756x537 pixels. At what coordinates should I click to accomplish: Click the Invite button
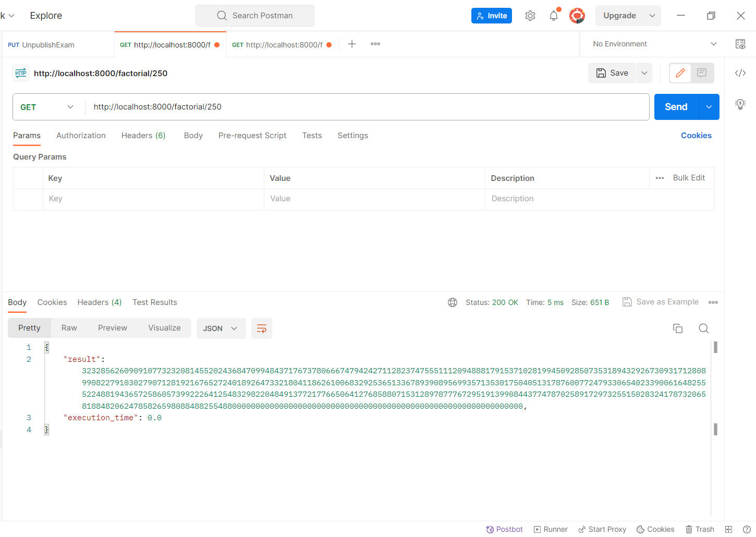pyautogui.click(x=492, y=16)
